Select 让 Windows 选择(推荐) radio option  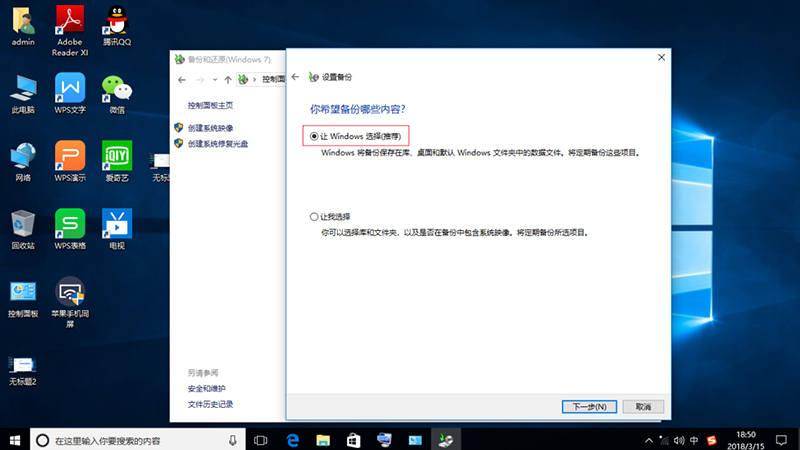tap(356, 136)
